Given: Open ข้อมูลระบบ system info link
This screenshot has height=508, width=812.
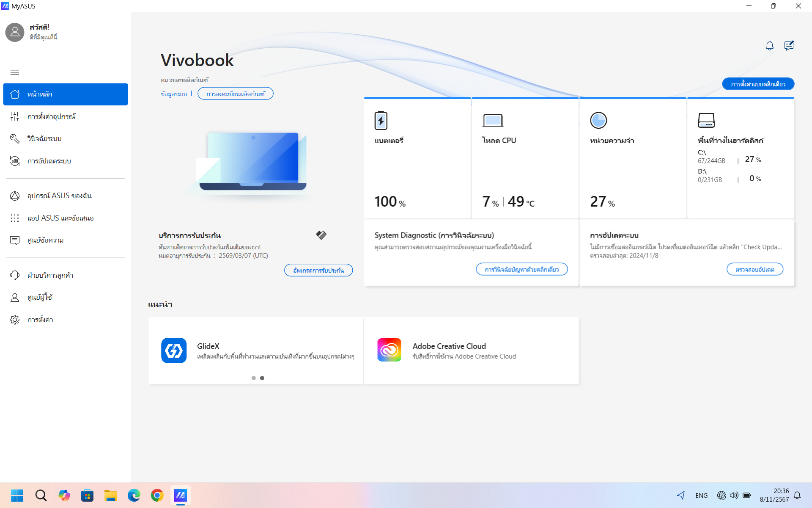Looking at the screenshot, I should [173, 94].
